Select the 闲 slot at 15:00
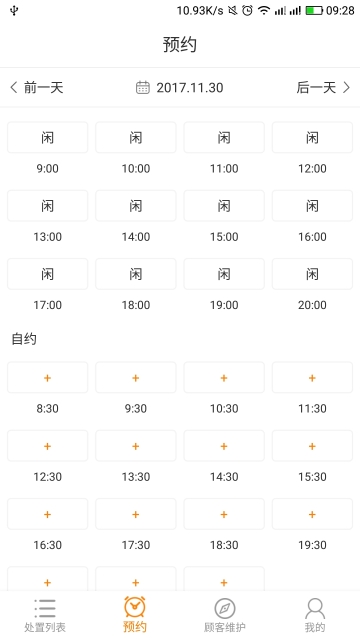Viewport: 360px width, 640px height. click(224, 206)
